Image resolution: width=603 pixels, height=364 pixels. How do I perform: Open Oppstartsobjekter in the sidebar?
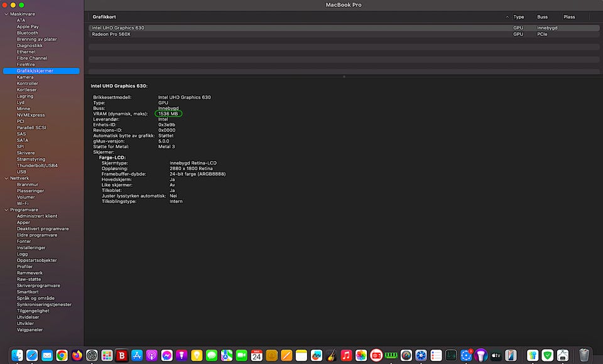point(37,260)
